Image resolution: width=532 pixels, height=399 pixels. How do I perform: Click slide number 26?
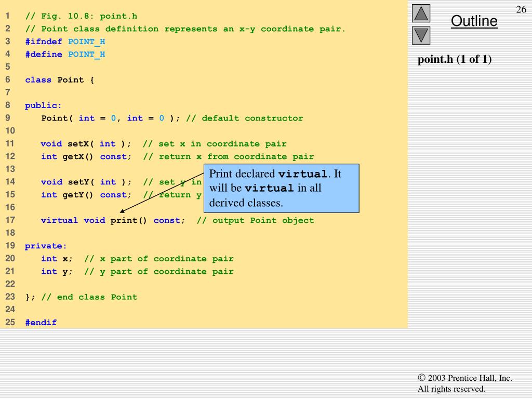521,9
